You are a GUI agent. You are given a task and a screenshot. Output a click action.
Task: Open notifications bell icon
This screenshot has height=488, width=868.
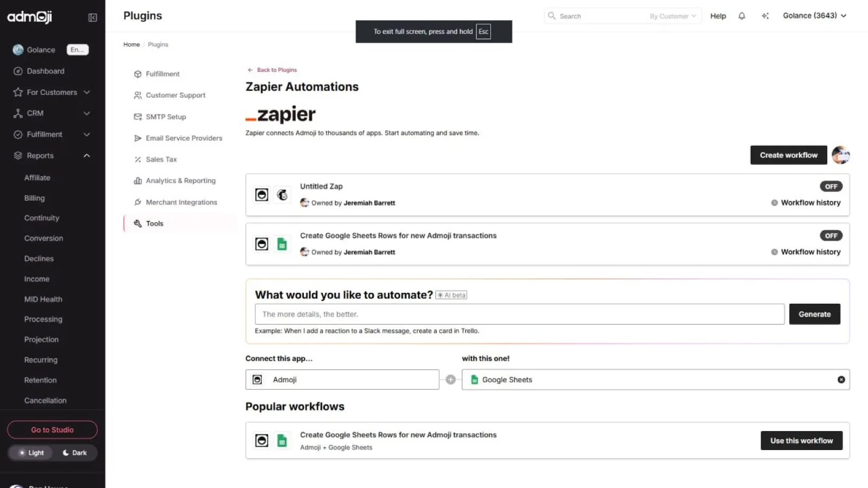click(x=742, y=16)
